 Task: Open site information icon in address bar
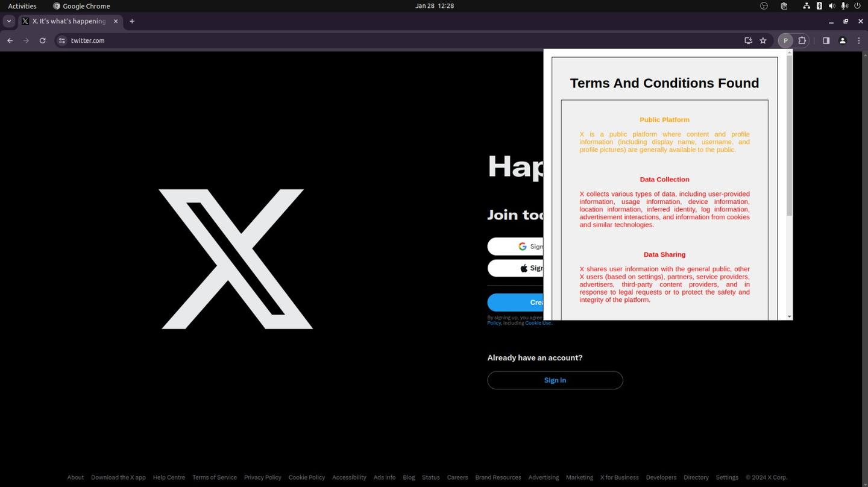pyautogui.click(x=61, y=40)
